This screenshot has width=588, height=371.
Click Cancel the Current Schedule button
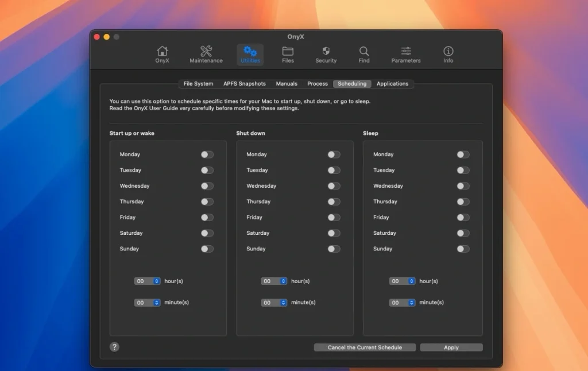365,347
